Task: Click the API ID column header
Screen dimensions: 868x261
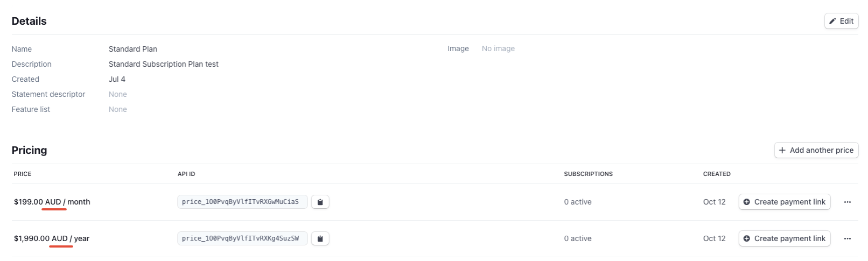Action: (186, 174)
